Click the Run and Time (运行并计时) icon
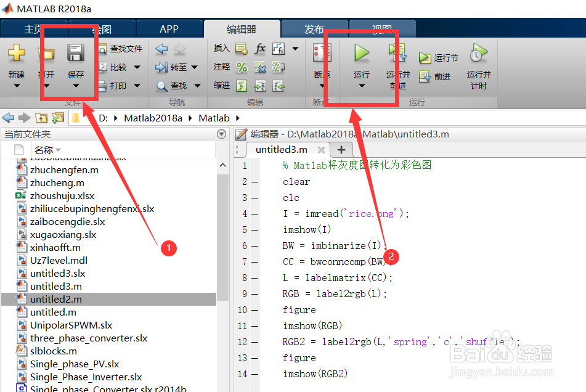Screen dimensions: 586x392 click(x=478, y=52)
